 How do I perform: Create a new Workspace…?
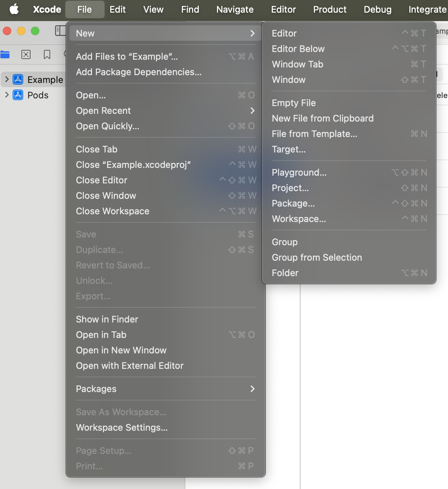(349, 219)
